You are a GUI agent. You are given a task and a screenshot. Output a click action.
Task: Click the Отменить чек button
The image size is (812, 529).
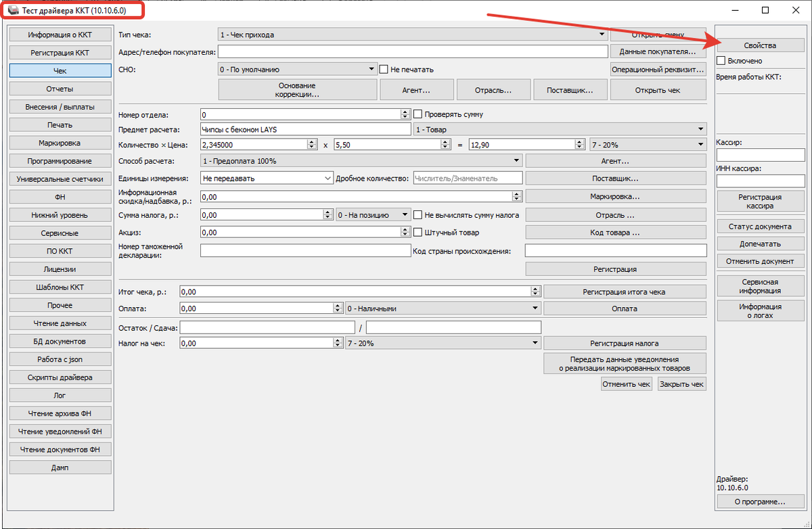click(626, 384)
